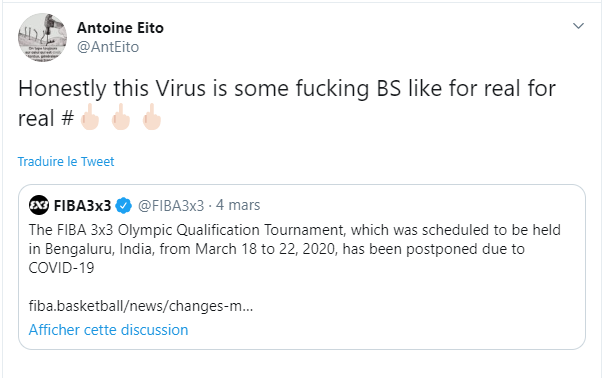The height and width of the screenshot is (378, 602).
Task: Open the @AntEito handle link
Action: coord(108,47)
